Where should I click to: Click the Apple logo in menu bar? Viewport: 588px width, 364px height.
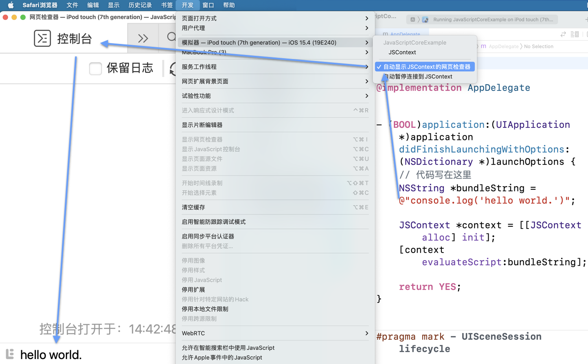click(11, 5)
